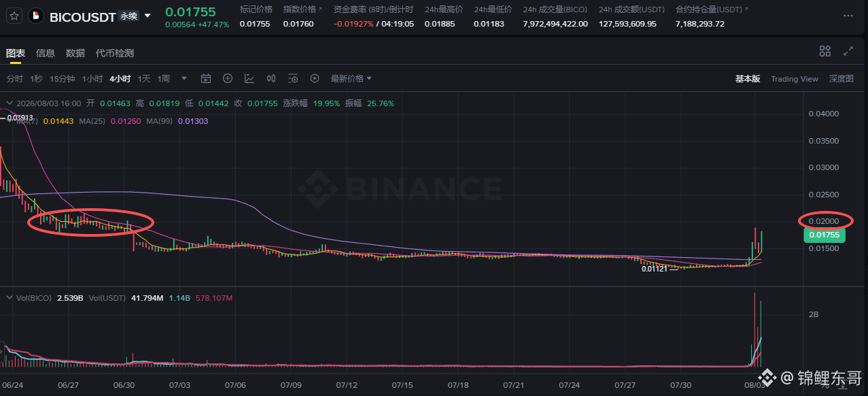Click the 24h最高价 value 0.01885
This screenshot has height=396, width=868.
coord(439,24)
